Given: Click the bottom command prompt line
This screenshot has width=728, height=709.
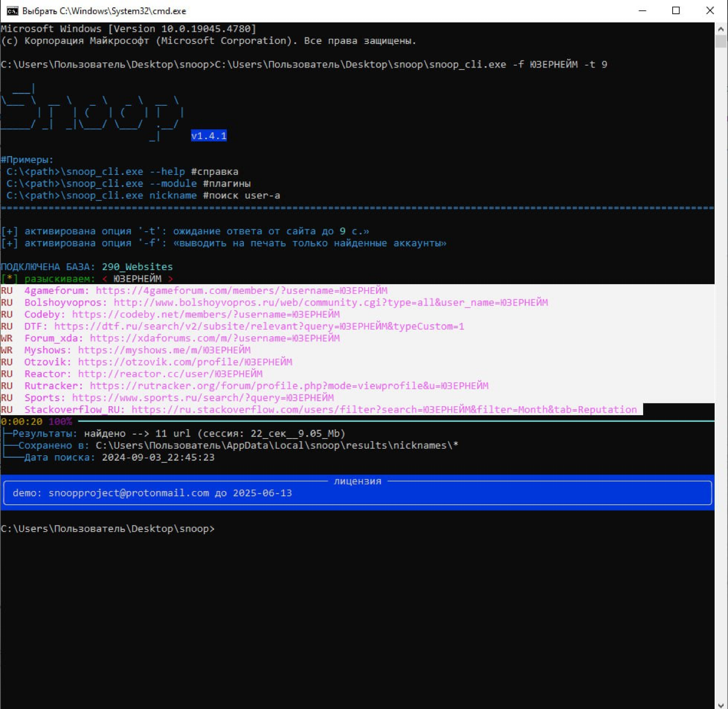Looking at the screenshot, I should [x=107, y=529].
